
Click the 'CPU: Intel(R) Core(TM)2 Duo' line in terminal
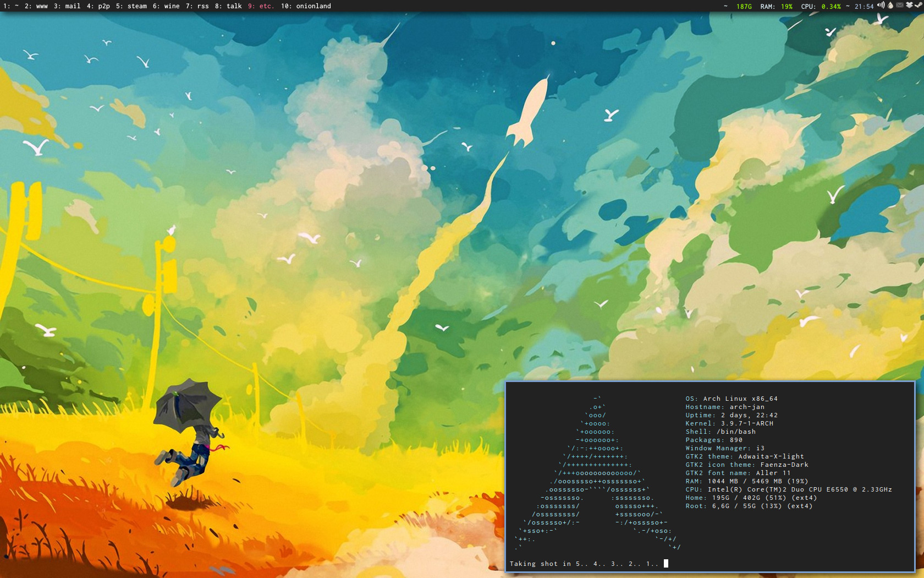click(789, 489)
